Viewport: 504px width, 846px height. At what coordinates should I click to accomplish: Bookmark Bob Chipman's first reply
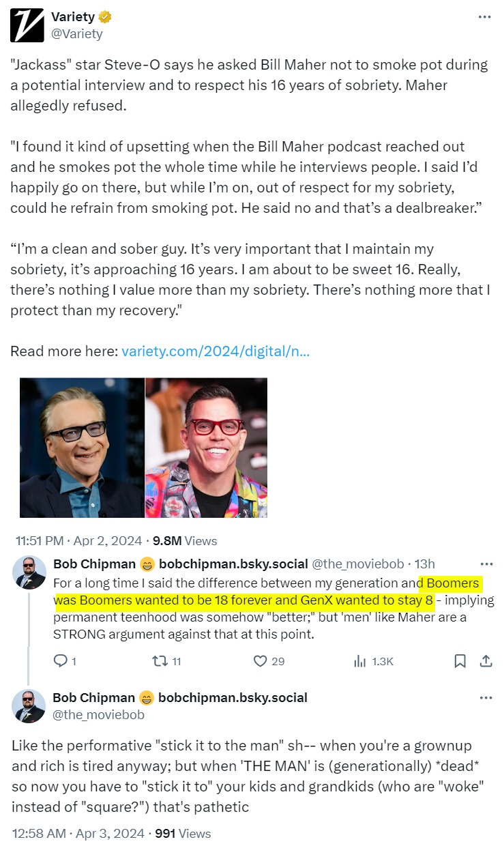click(x=460, y=660)
